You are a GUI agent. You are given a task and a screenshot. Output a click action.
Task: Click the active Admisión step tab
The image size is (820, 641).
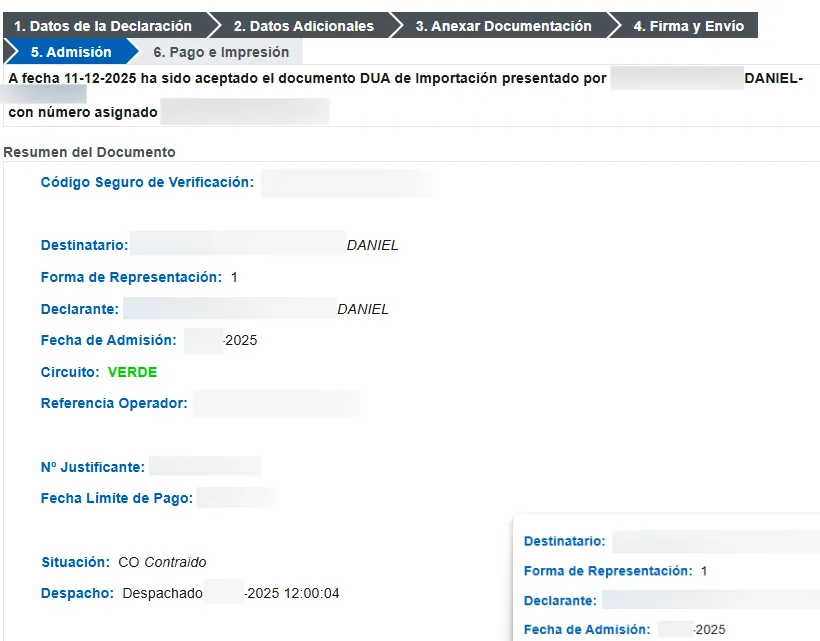coord(70,52)
